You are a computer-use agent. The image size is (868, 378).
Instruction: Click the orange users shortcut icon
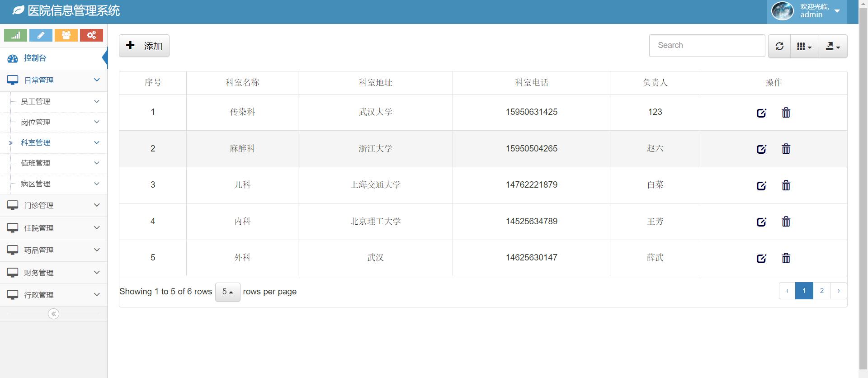(x=66, y=35)
